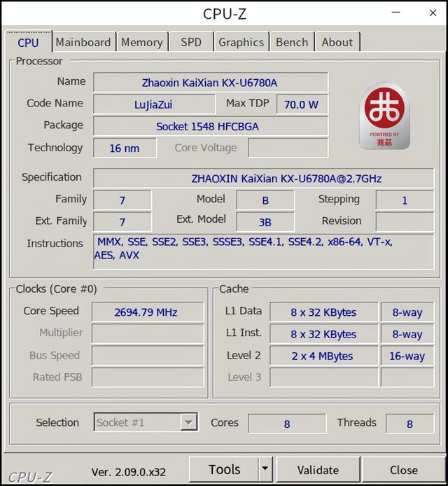
Task: Click the Level 2 16-way value
Action: (407, 356)
